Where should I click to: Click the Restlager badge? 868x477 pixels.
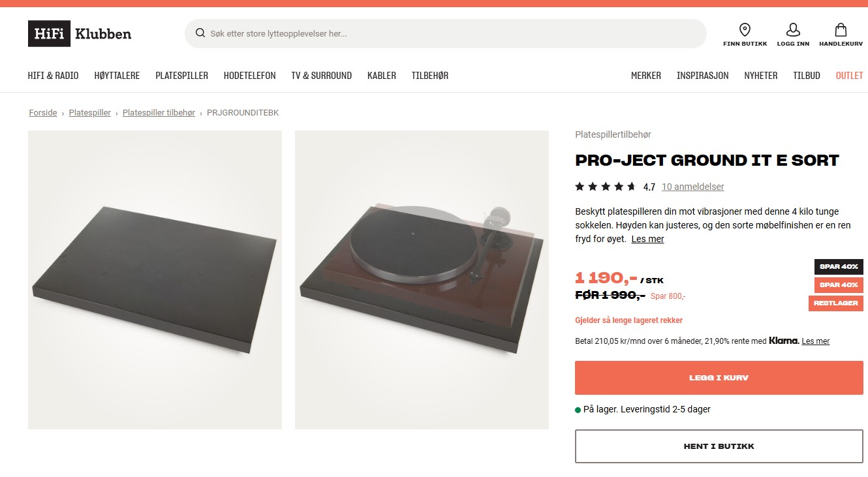(x=836, y=303)
